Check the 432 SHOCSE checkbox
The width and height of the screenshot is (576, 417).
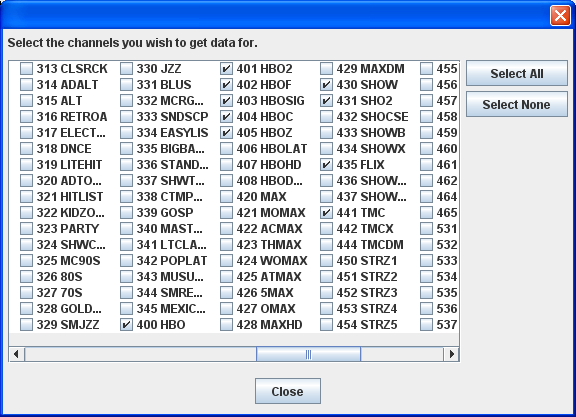326,117
